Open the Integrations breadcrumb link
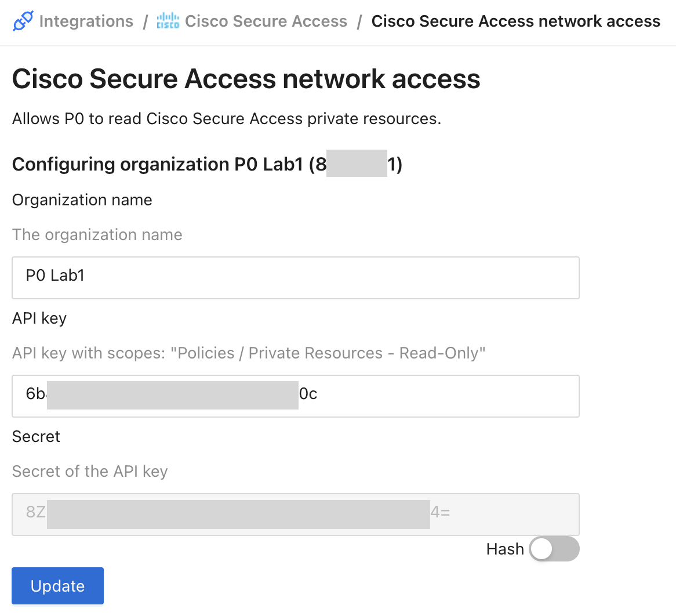676x616 pixels. point(86,21)
